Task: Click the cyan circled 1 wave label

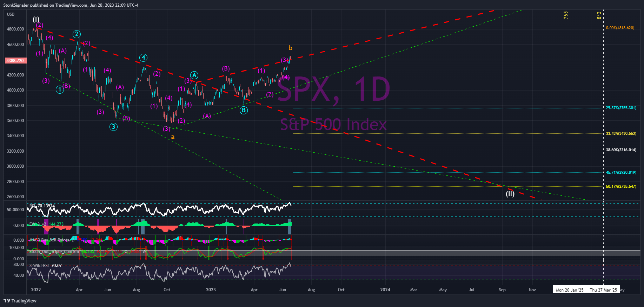Action: pyautogui.click(x=60, y=90)
